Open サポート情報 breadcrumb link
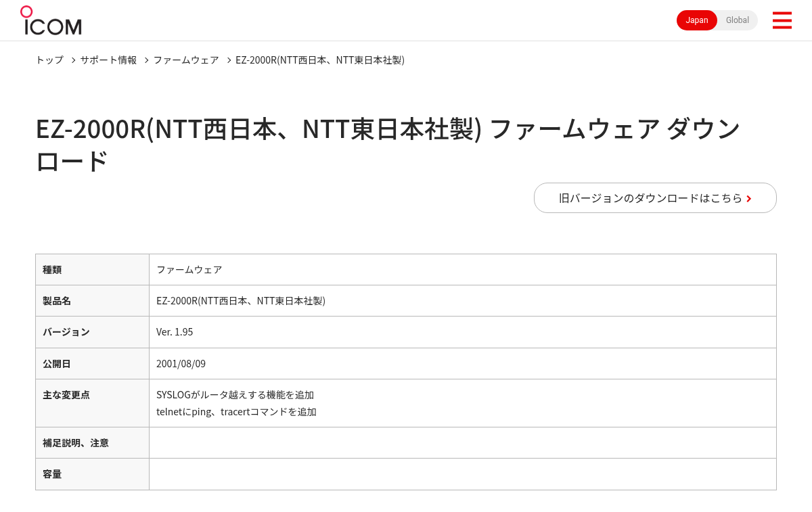 click(x=108, y=60)
